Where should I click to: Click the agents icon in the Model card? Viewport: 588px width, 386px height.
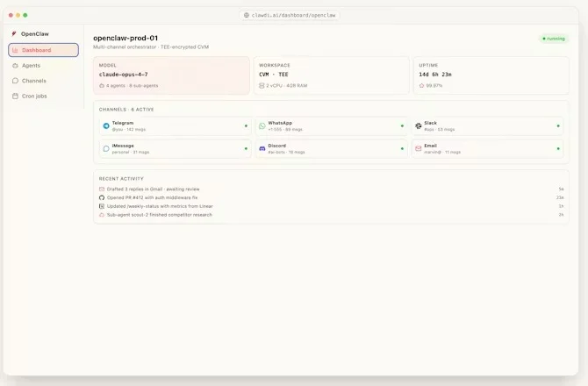(102, 86)
